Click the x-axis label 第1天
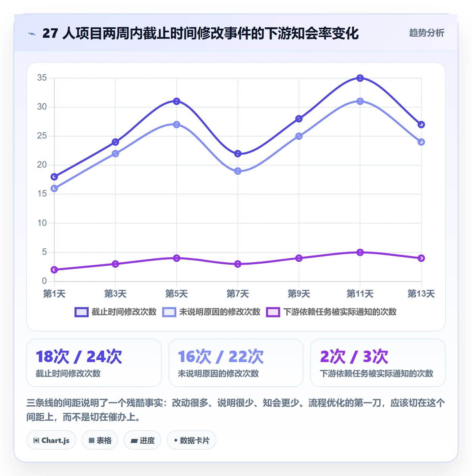The width and height of the screenshot is (472, 476). point(54,294)
